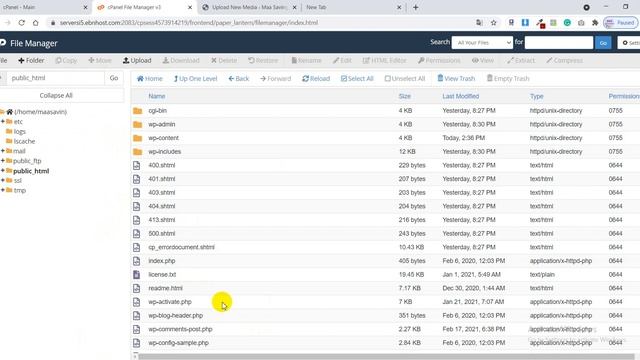Sort by the Last Modified column

tap(461, 96)
